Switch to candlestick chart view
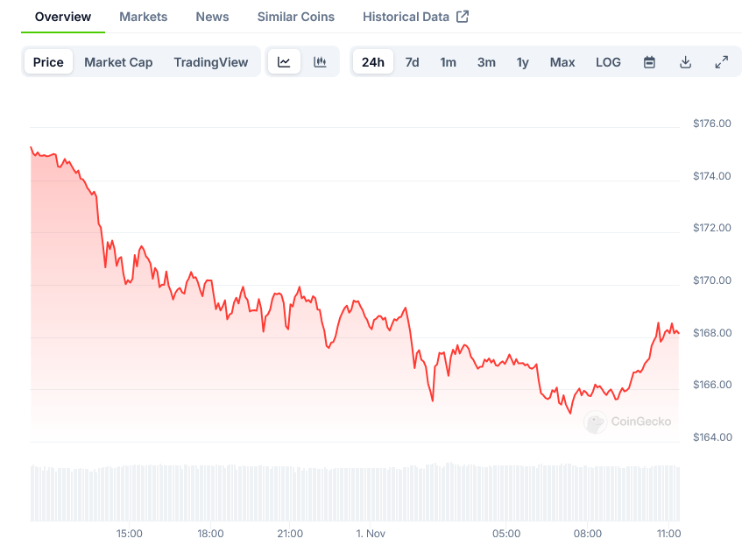 (x=320, y=62)
